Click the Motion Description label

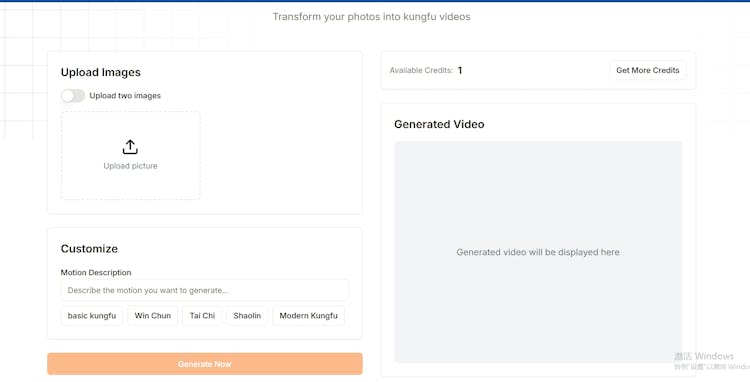[x=96, y=273]
